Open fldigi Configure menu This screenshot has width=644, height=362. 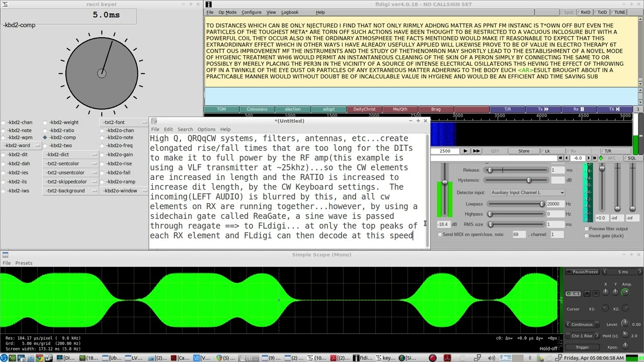(251, 12)
